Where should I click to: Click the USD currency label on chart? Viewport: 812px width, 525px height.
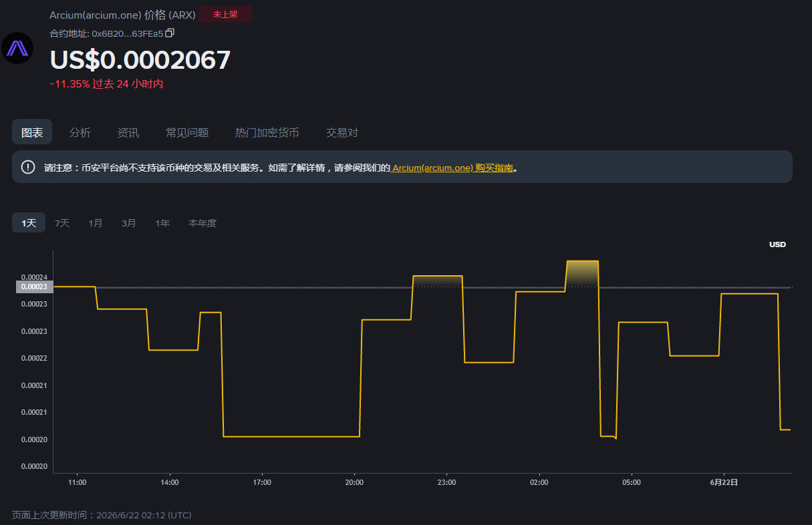coord(777,244)
